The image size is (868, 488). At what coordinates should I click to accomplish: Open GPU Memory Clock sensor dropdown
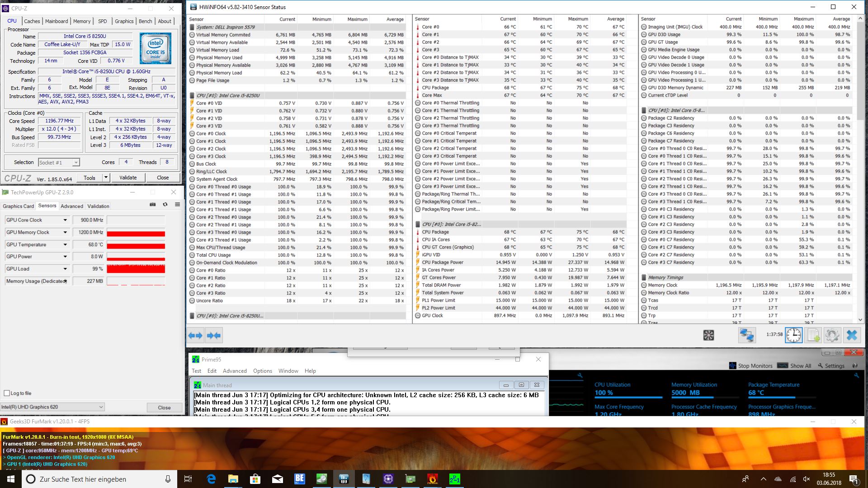point(65,232)
